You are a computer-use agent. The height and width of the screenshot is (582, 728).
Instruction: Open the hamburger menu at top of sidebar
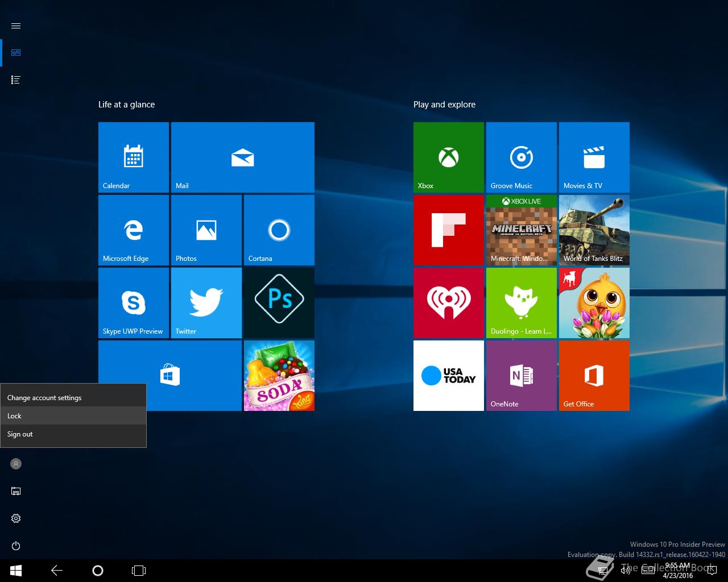(16, 26)
